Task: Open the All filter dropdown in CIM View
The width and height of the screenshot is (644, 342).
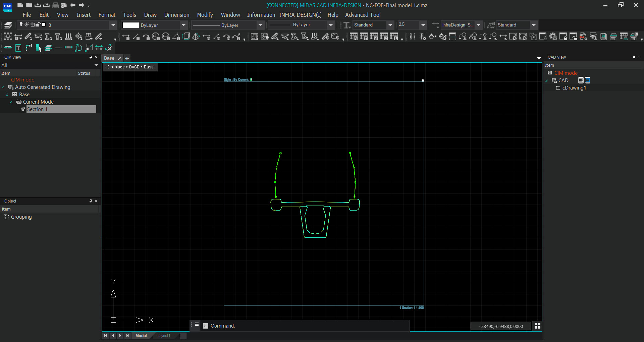Action: pyautogui.click(x=96, y=65)
